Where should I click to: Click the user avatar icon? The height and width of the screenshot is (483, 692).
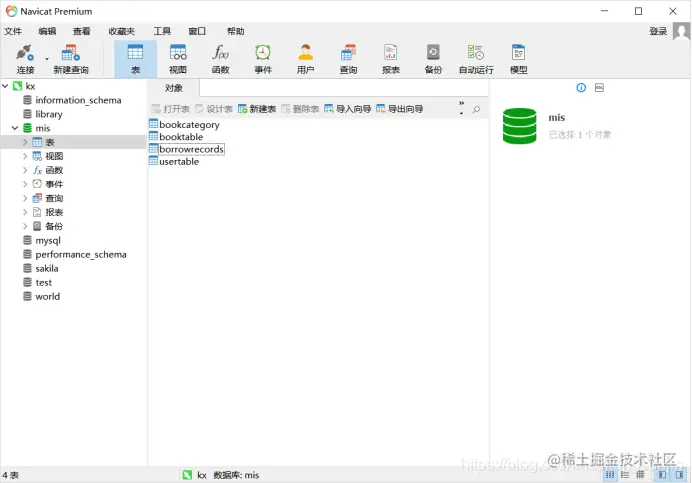coord(681,31)
